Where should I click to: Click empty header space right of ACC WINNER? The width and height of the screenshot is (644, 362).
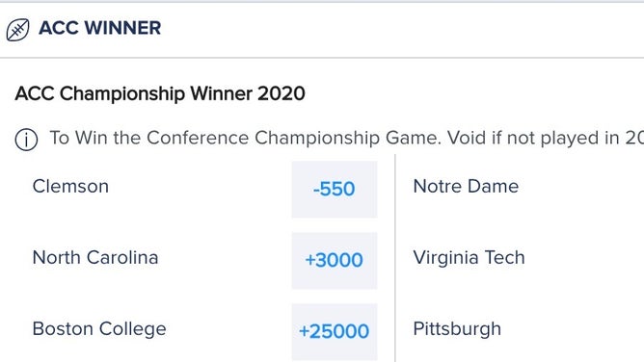coord(403,29)
